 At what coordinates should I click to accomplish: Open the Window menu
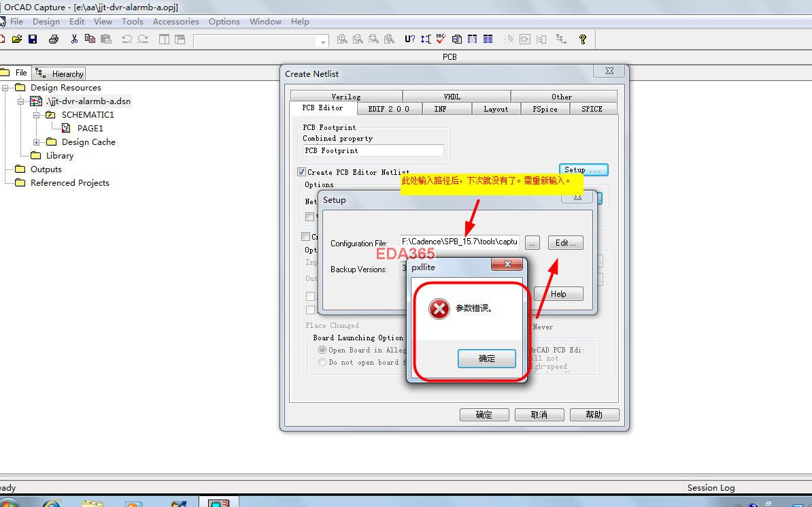click(x=266, y=22)
